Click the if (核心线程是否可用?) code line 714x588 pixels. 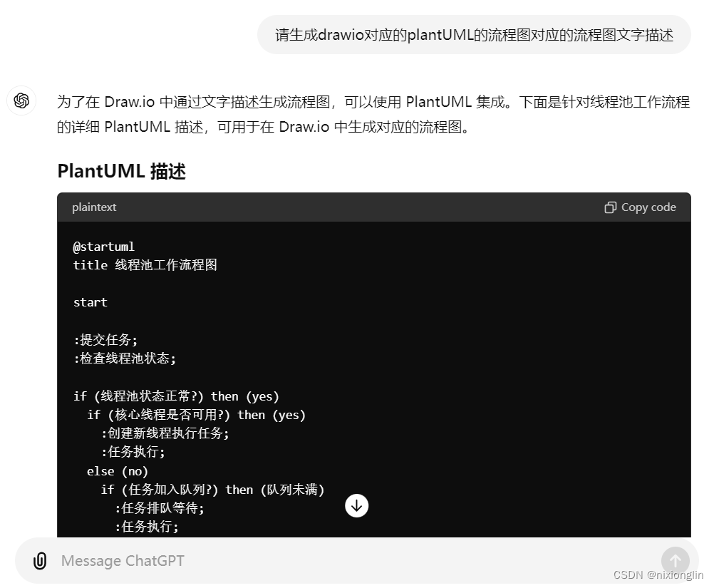coord(196,415)
